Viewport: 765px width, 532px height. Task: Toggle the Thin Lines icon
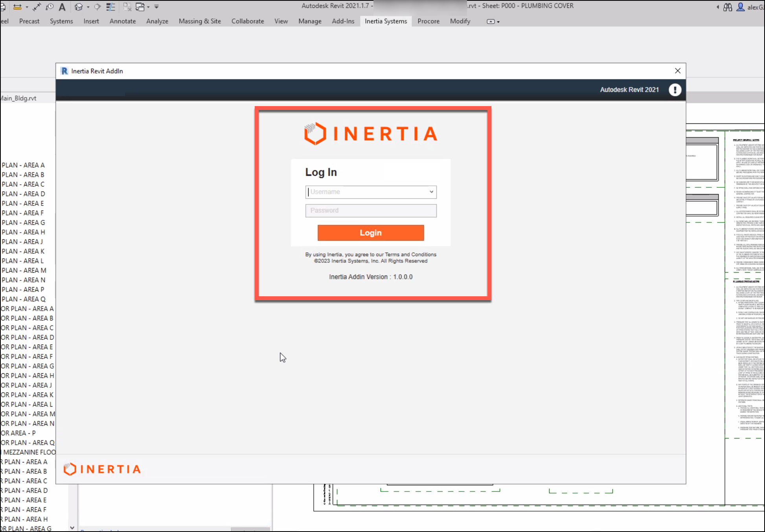(111, 7)
